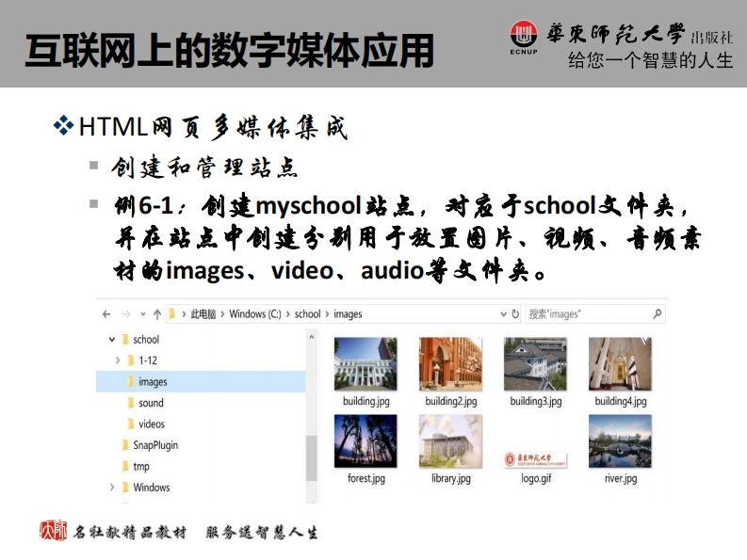Click the Forward navigation arrow
This screenshot has width=747, height=560.
(x=125, y=314)
